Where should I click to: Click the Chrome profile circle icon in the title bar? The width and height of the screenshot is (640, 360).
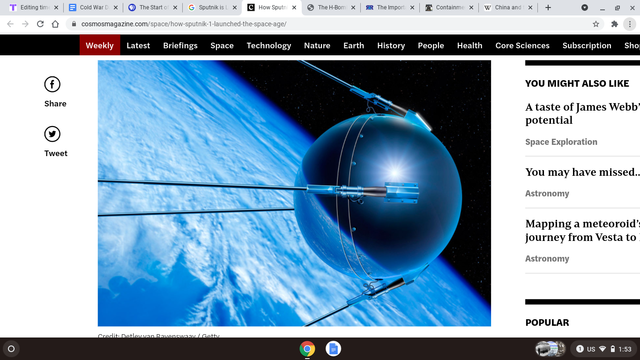[x=584, y=7]
